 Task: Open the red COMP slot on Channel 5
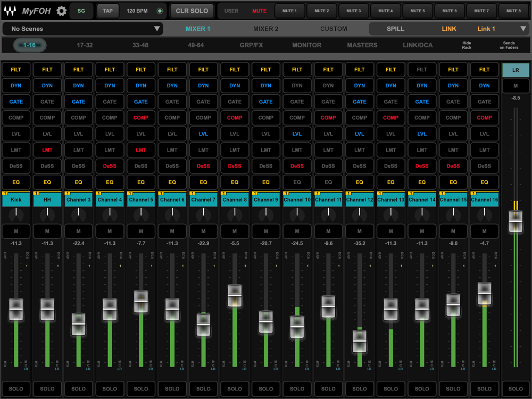(x=141, y=118)
